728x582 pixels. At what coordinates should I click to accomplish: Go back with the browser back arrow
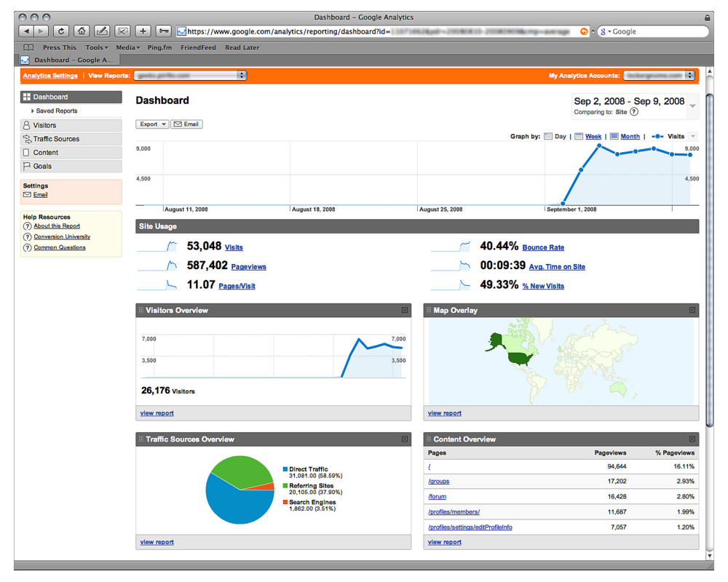click(x=26, y=31)
